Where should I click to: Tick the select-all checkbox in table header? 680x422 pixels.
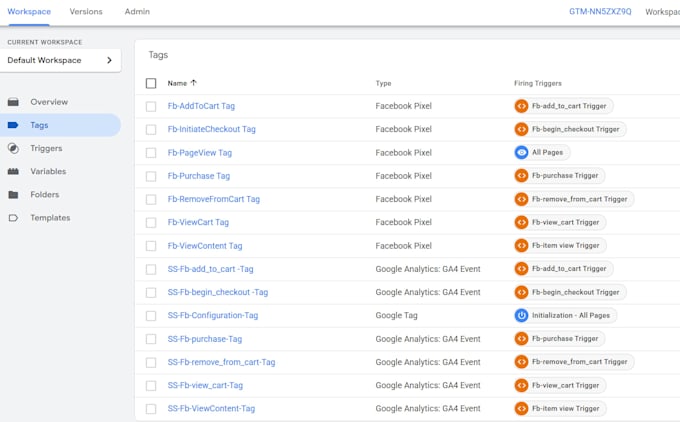coord(151,83)
